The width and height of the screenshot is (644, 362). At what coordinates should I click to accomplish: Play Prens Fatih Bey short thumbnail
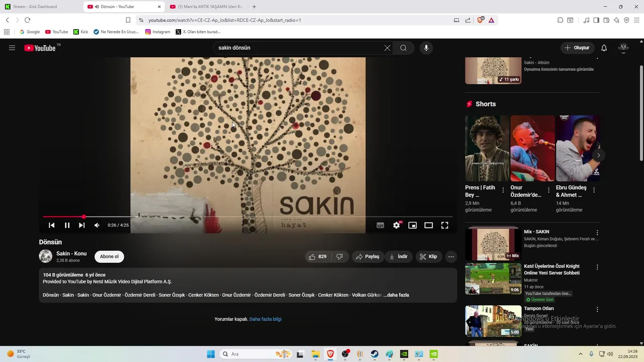(487, 148)
